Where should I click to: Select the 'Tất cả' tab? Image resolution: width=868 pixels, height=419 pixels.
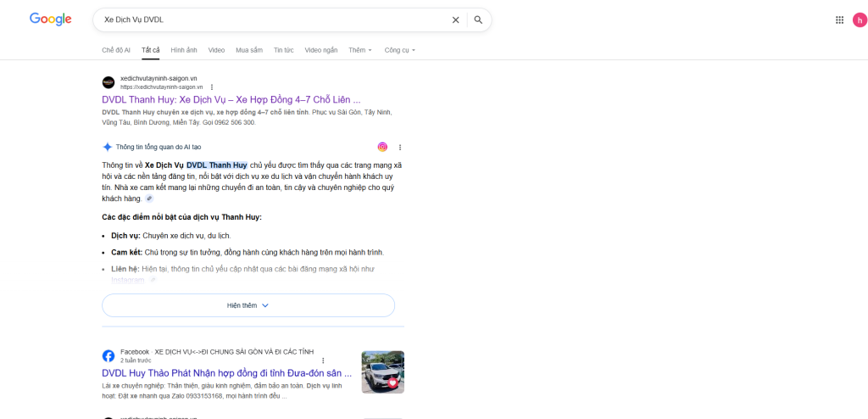coord(151,50)
